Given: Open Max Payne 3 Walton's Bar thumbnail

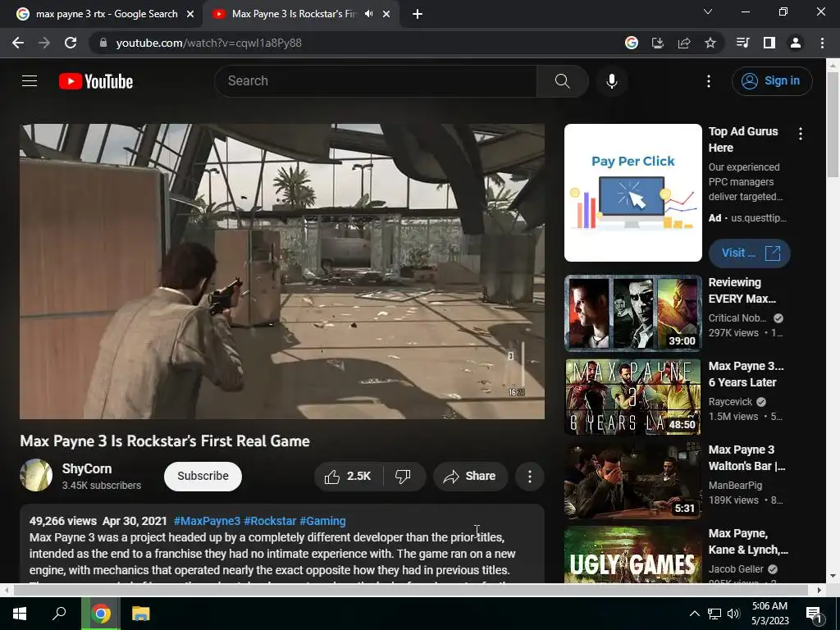Looking at the screenshot, I should [x=632, y=481].
